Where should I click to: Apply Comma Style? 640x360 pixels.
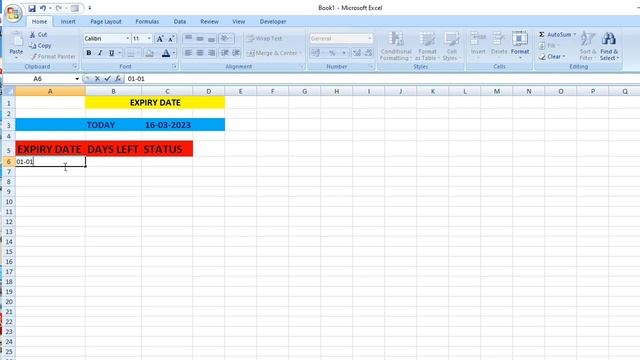pyautogui.click(x=343, y=53)
